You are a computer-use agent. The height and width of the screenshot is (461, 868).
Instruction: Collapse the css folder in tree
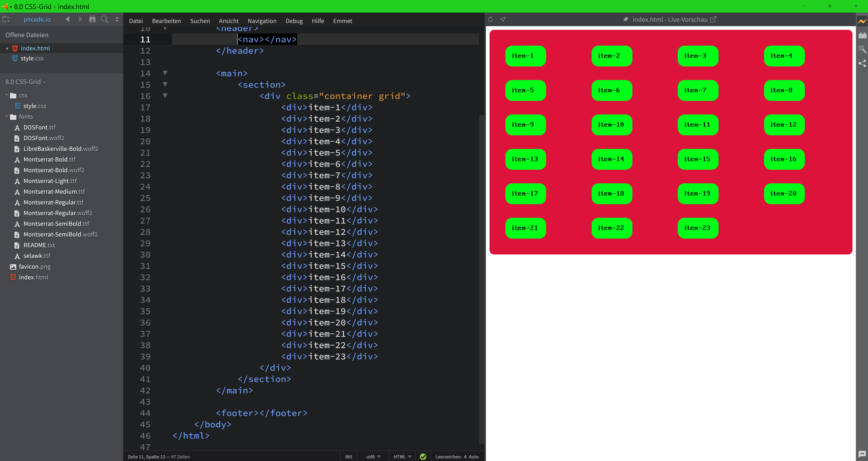point(6,95)
